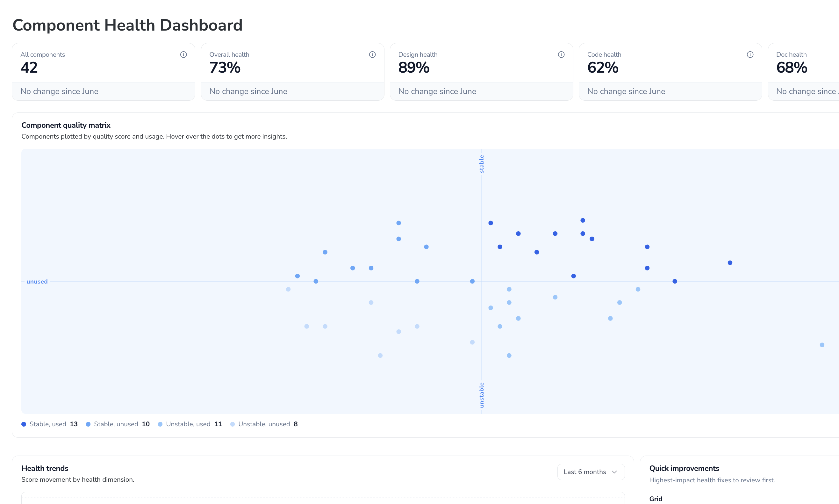Image resolution: width=839 pixels, height=504 pixels.
Task: Click the unstable axis label at bottom
Action: (482, 395)
